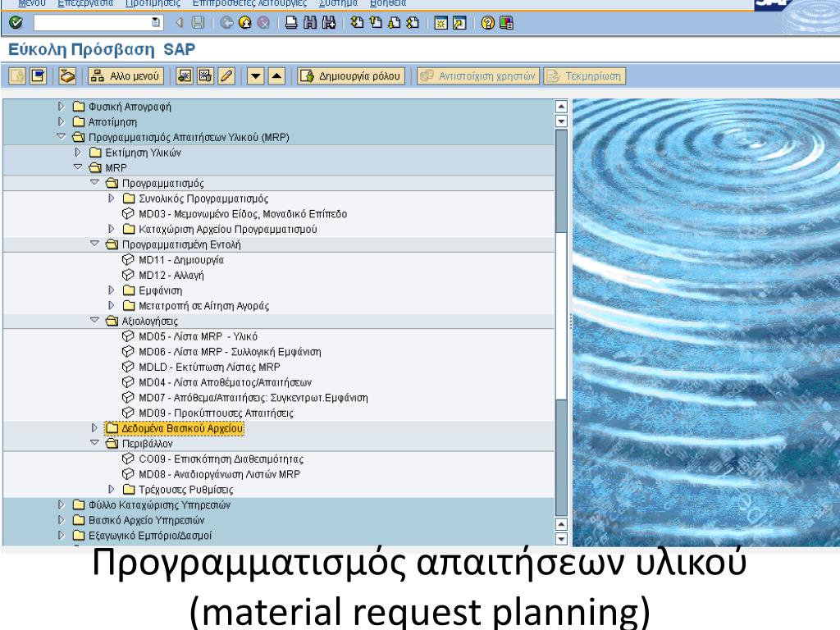Expand the 'Αποτίμηση' folder

coord(61,121)
